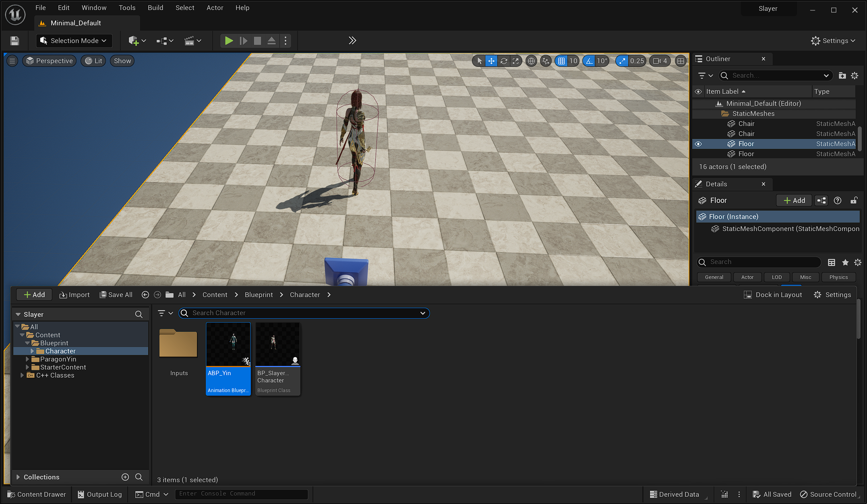The image size is (867, 504).
Task: Expand the ParagonYin folder tree node
Action: click(27, 359)
